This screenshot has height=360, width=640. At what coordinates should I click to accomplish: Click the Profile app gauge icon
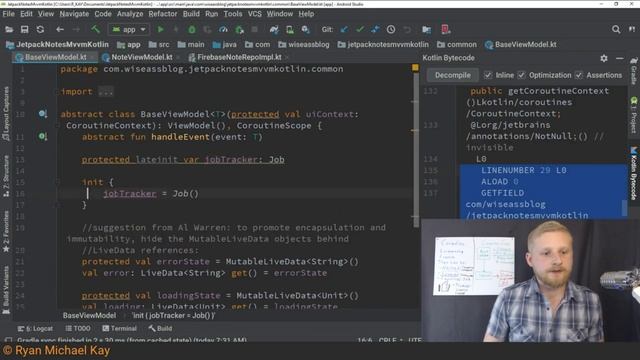223,29
